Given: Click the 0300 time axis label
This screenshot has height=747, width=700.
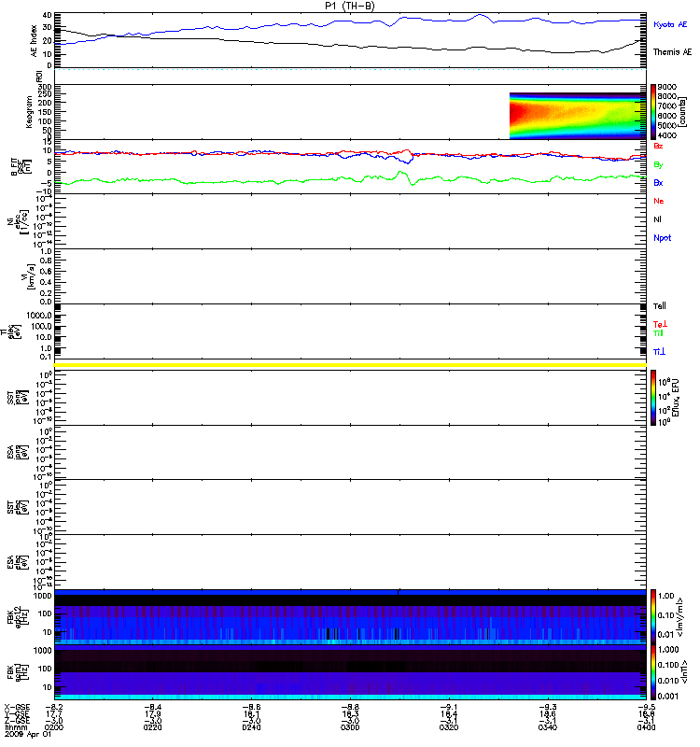Looking at the screenshot, I should [350, 727].
